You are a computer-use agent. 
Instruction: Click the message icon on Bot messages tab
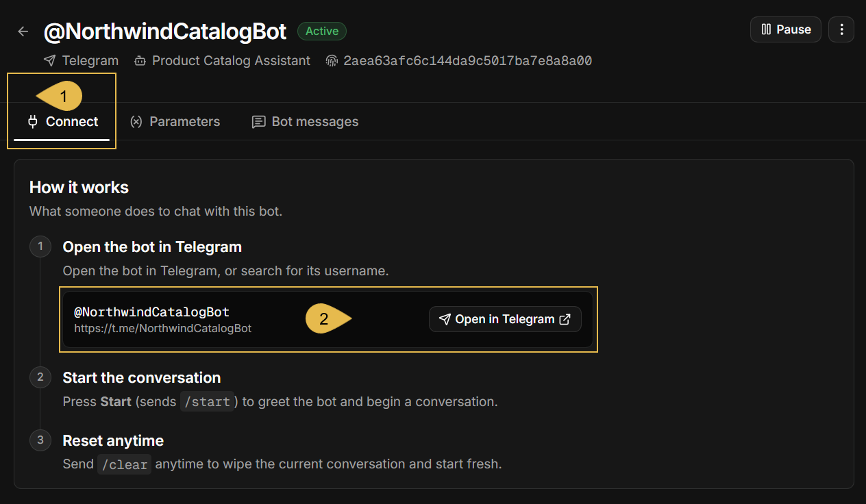tap(258, 122)
